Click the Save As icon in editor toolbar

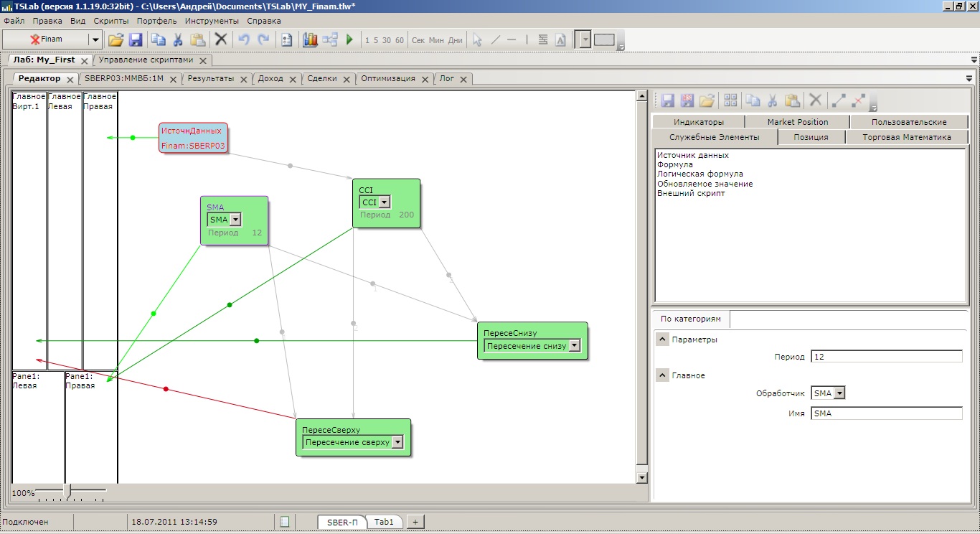687,100
